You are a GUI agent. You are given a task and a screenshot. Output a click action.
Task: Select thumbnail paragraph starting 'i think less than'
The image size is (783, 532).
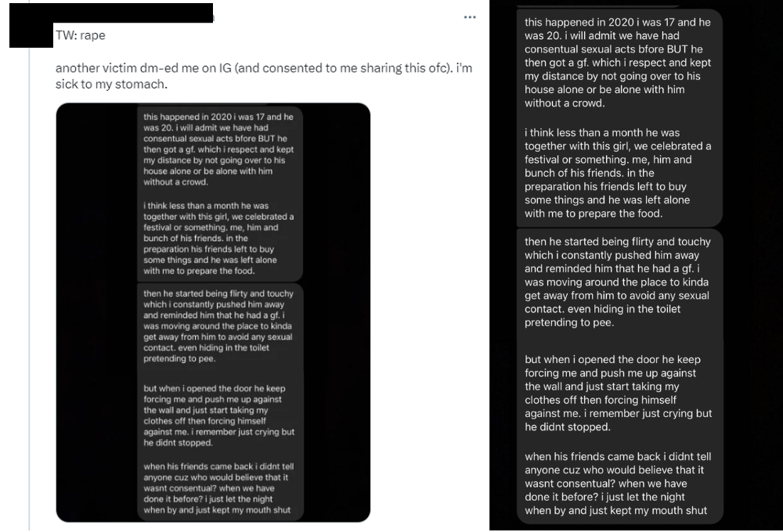(x=218, y=238)
